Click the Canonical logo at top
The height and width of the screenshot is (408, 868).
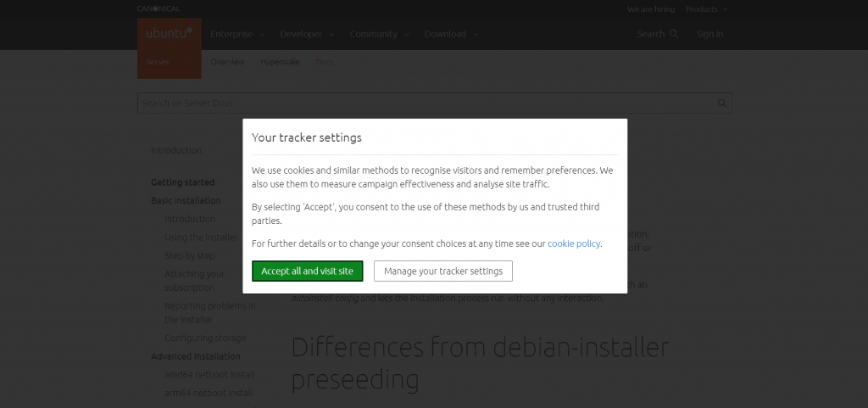click(159, 8)
